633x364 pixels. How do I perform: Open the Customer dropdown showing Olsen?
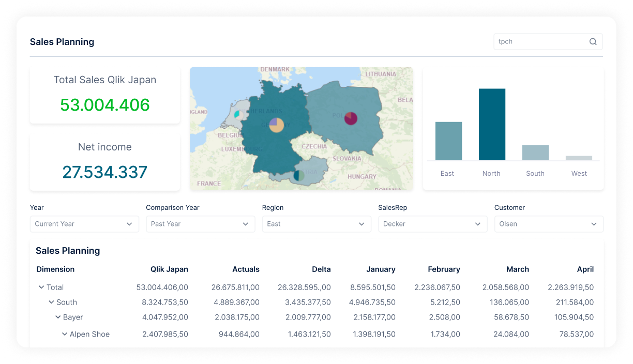point(549,224)
